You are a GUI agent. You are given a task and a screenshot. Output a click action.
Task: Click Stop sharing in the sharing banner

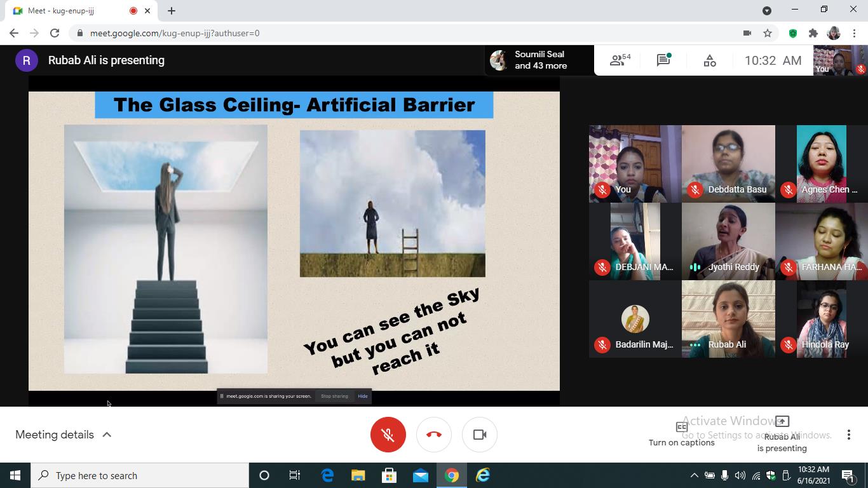[334, 396]
